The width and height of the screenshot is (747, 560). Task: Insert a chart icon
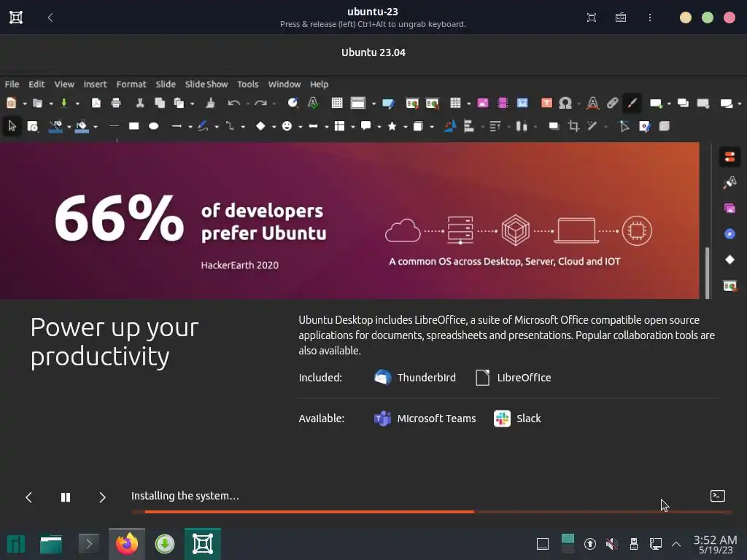click(522, 103)
